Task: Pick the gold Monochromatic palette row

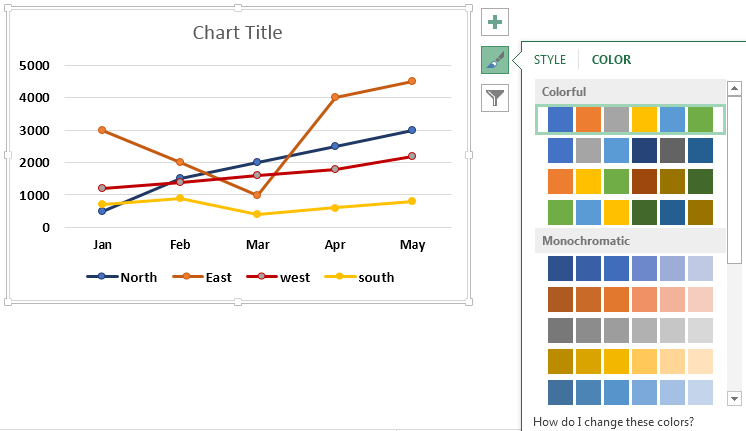Action: 630,361
